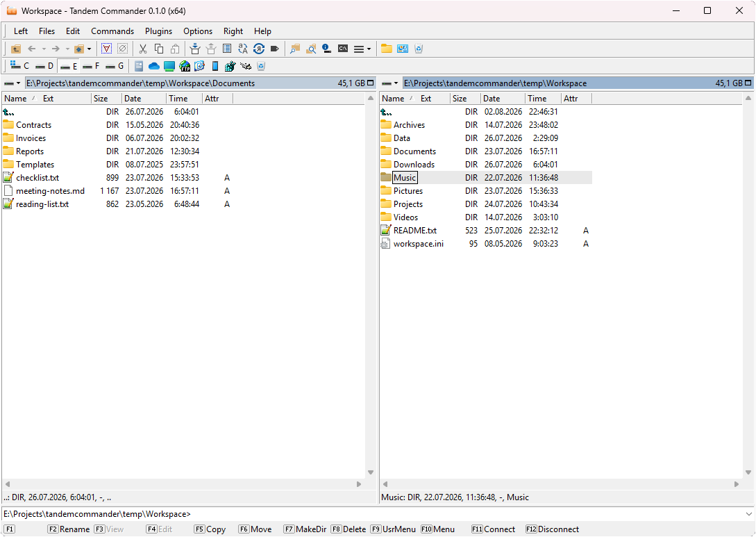Switch to drive G
Viewport: 756px width, 537px height.
pyautogui.click(x=115, y=65)
